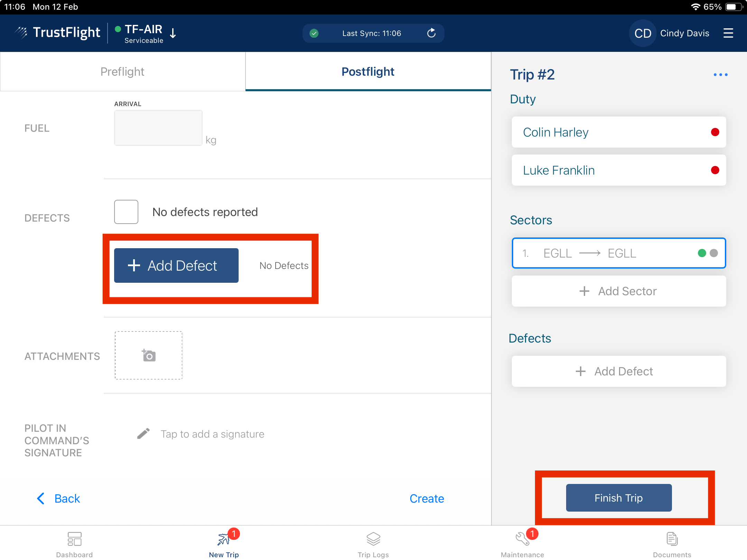Tap the sync refresh icon

[431, 33]
